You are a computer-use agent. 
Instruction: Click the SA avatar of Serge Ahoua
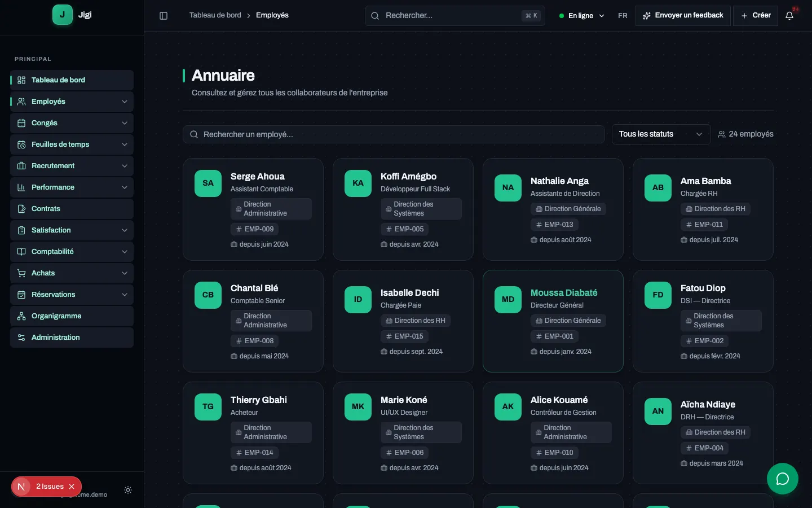point(208,183)
